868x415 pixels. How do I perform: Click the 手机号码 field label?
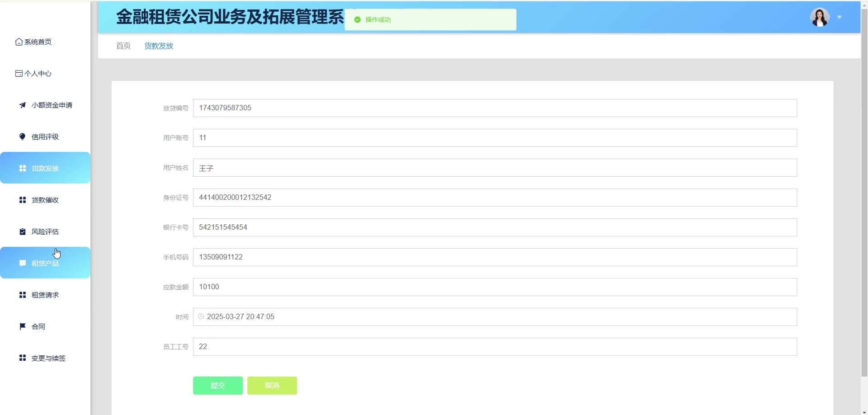[x=176, y=257]
